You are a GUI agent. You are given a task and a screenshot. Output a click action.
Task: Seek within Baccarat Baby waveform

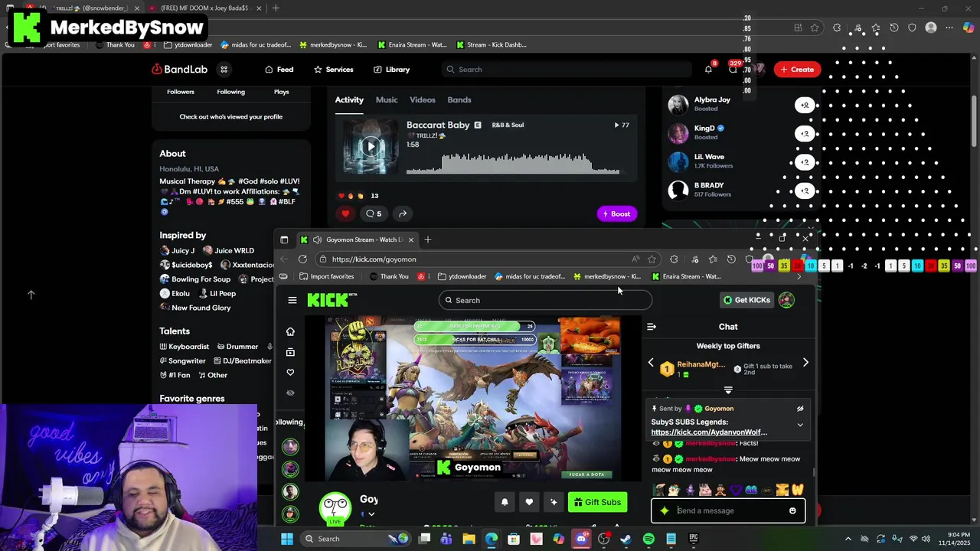513,162
